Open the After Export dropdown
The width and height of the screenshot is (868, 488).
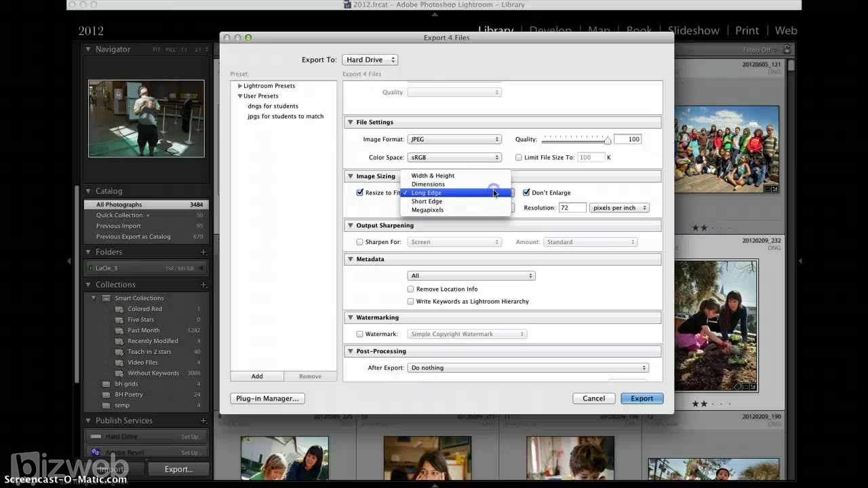[x=528, y=368]
